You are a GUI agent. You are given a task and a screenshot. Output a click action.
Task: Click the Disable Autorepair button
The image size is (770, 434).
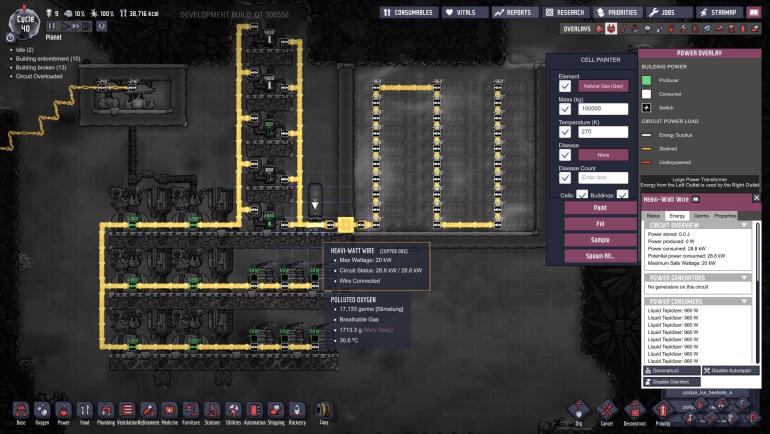(x=731, y=371)
